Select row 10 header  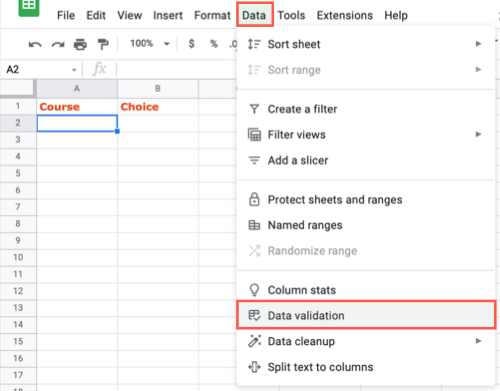coord(18,257)
